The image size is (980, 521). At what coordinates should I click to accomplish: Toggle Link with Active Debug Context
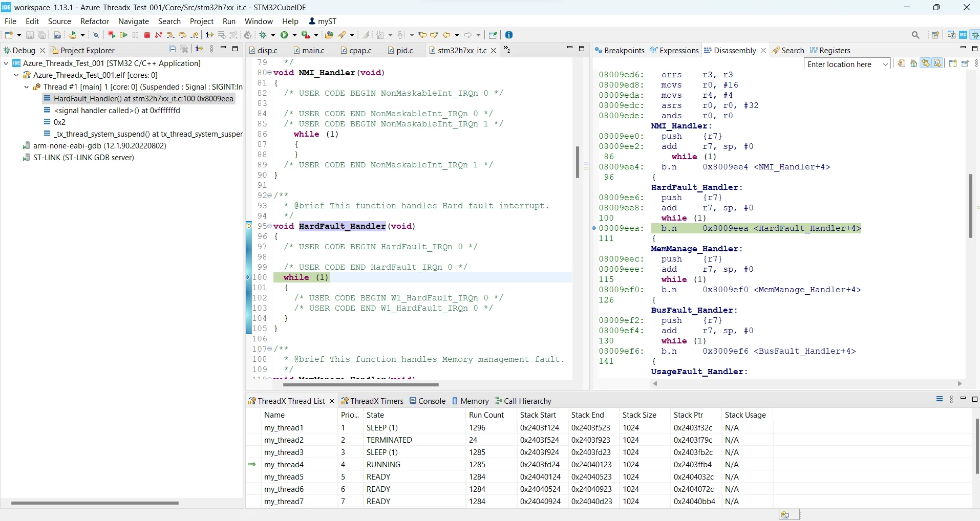coord(926,63)
